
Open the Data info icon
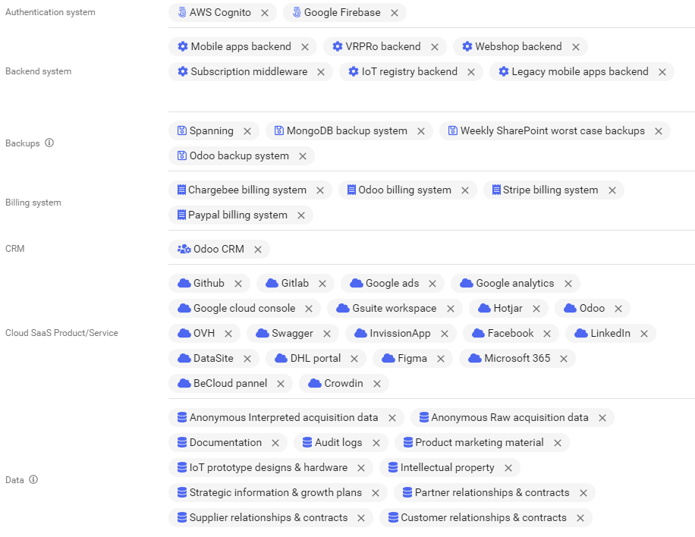click(33, 480)
